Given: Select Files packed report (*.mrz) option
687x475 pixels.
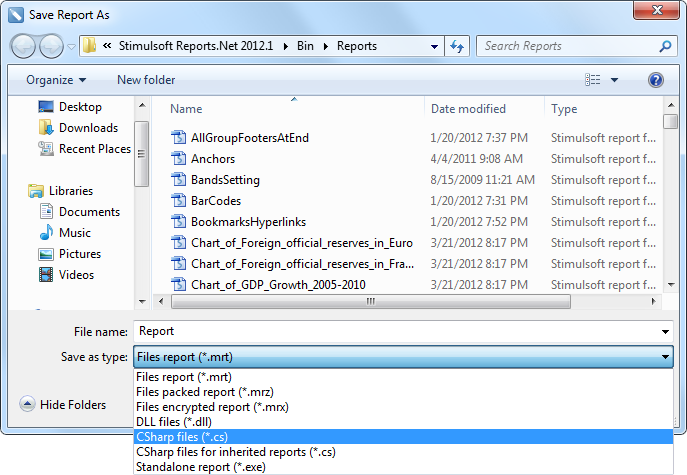Looking at the screenshot, I should click(204, 392).
